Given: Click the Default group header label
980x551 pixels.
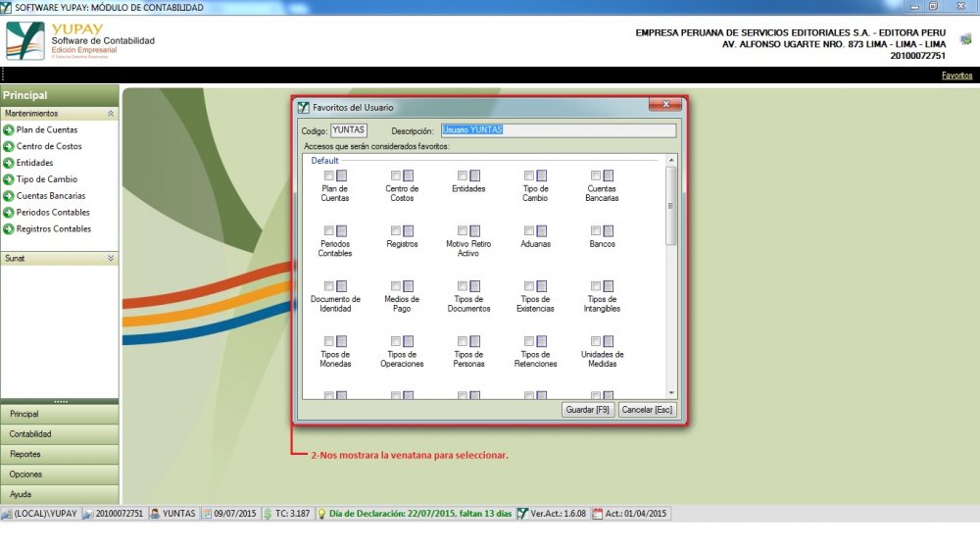Looking at the screenshot, I should tap(325, 161).
